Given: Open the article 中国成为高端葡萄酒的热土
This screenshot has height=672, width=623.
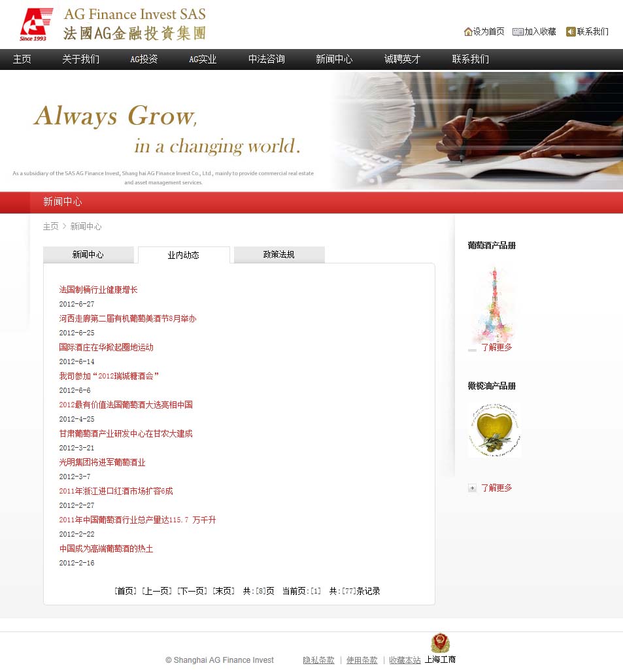Looking at the screenshot, I should pos(106,548).
